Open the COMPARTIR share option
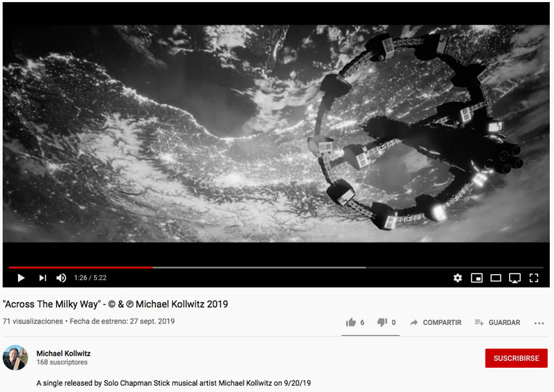Screen dimensions: 554x392 coord(436,322)
